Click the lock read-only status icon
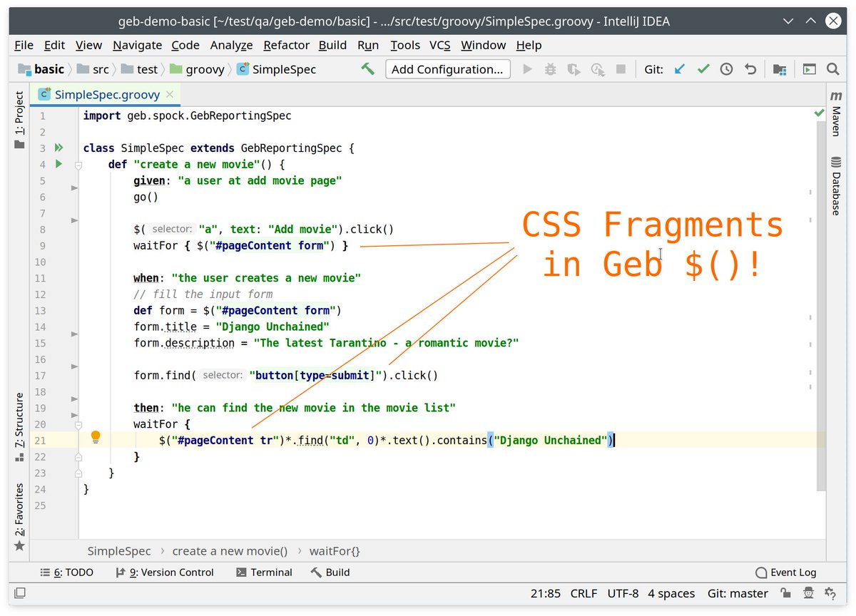 [x=785, y=593]
